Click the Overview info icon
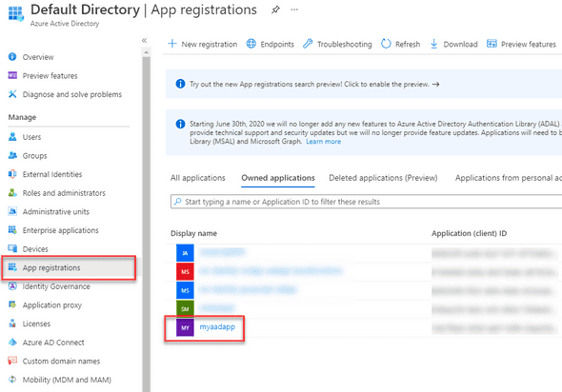This screenshot has height=392, width=562. [x=12, y=56]
